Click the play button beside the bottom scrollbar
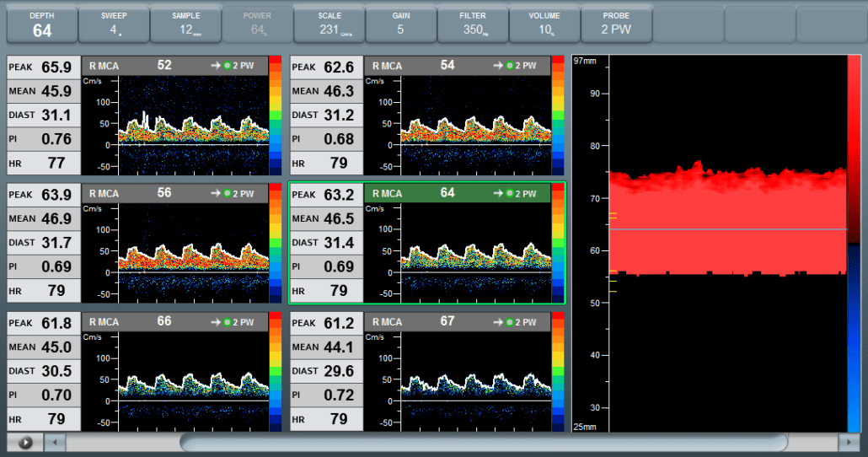The image size is (868, 457). [25, 443]
